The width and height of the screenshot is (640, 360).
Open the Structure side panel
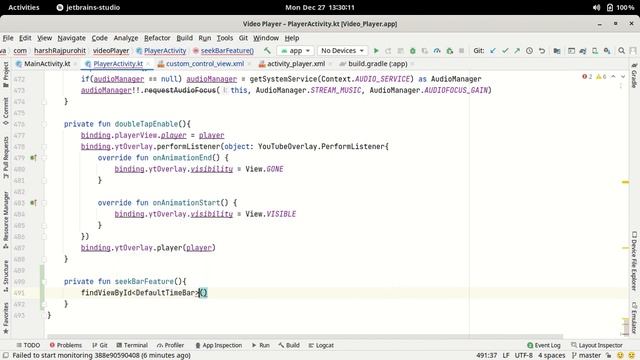click(6, 276)
